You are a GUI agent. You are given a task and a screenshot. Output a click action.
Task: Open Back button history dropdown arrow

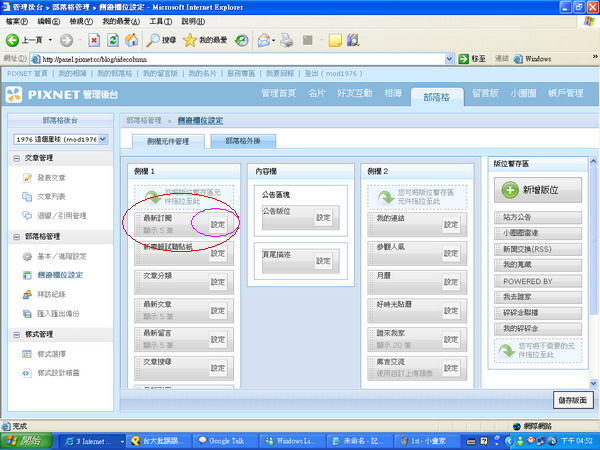[x=50, y=40]
